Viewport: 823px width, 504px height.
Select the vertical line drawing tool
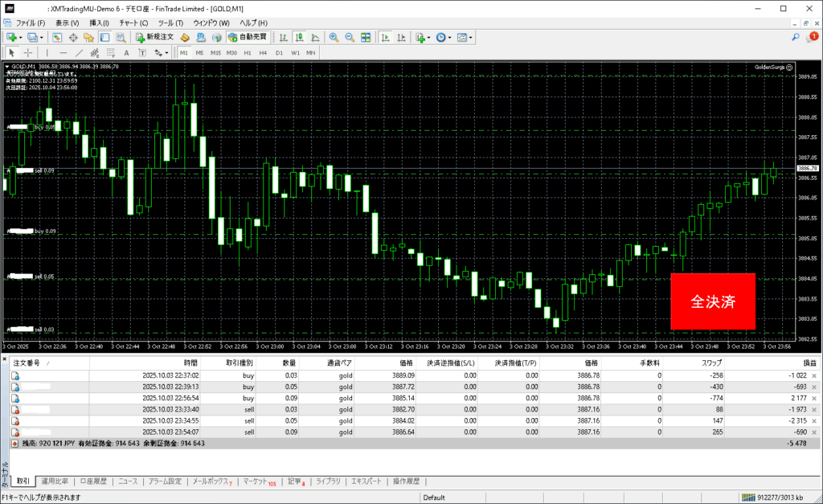(x=48, y=52)
